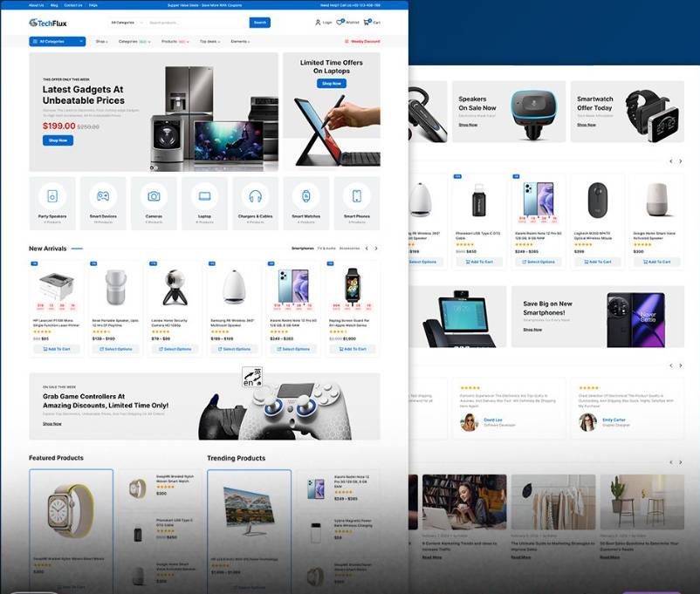Click the Weekly Discount link

[x=362, y=42]
